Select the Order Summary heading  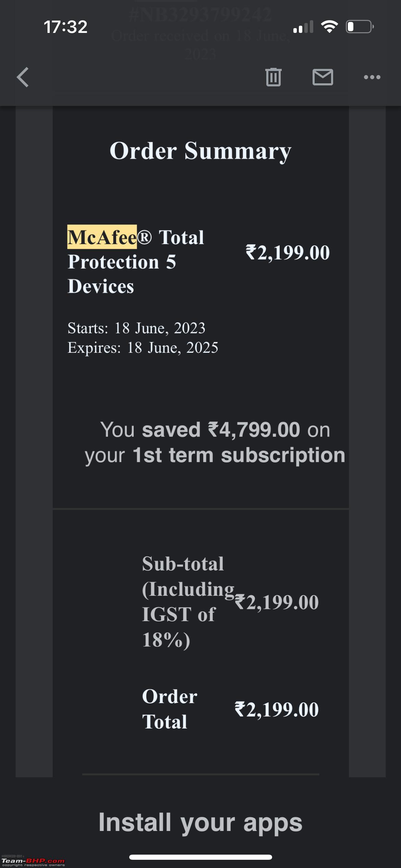(200, 151)
